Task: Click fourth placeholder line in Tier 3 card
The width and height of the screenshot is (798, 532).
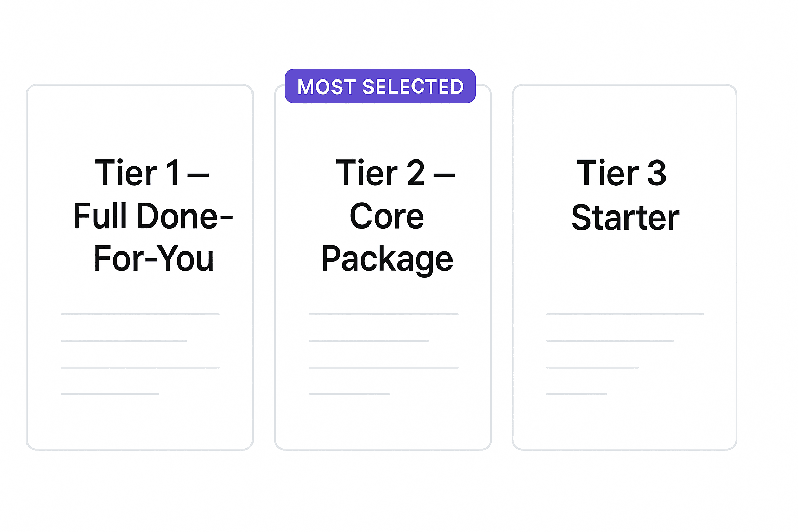Action: [576, 394]
